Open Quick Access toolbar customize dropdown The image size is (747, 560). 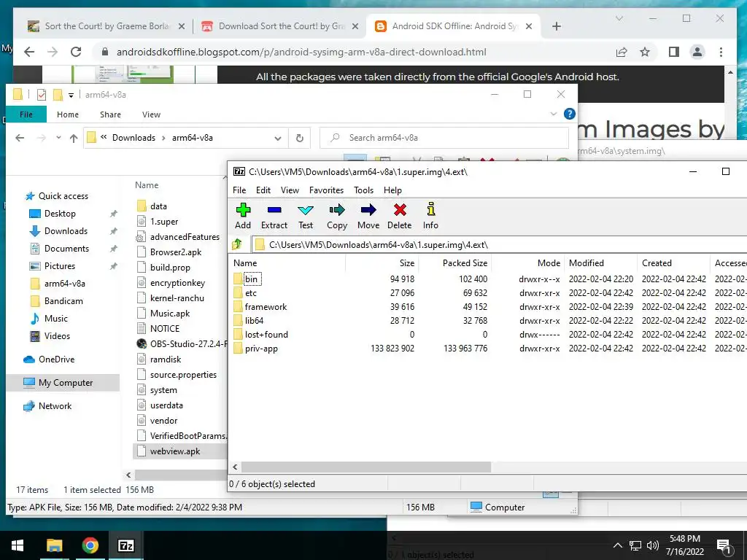pos(71,96)
